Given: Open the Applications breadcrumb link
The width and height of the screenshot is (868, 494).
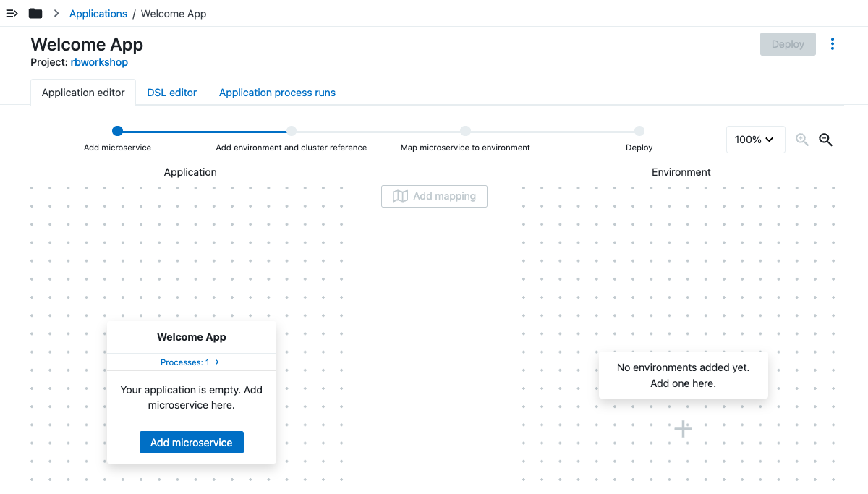Looking at the screenshot, I should point(98,13).
